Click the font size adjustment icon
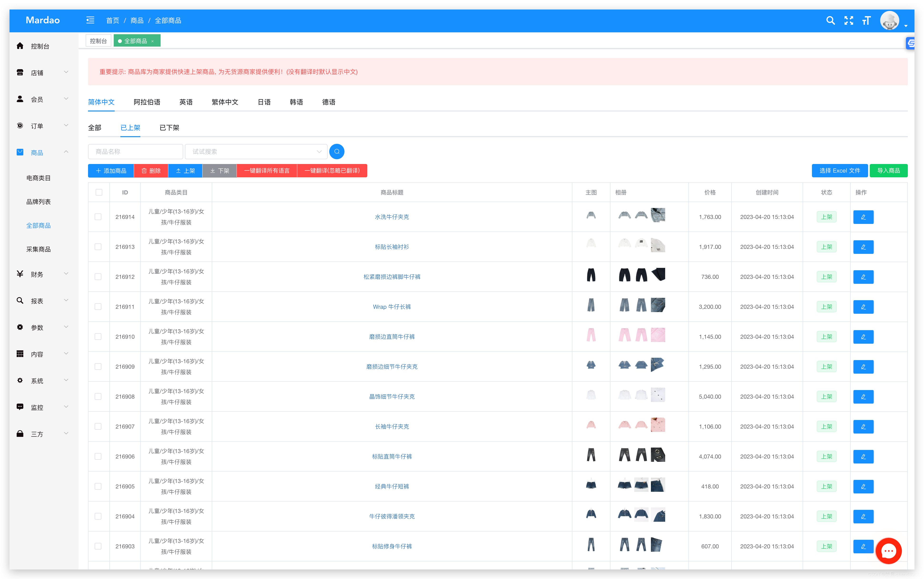The width and height of the screenshot is (924, 579). point(866,21)
